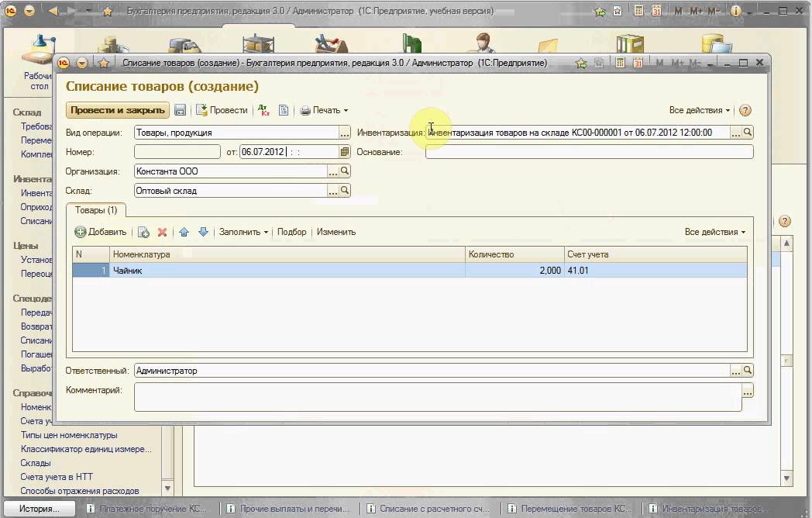Click the Рабочий стол desktop section icon

tap(38, 60)
